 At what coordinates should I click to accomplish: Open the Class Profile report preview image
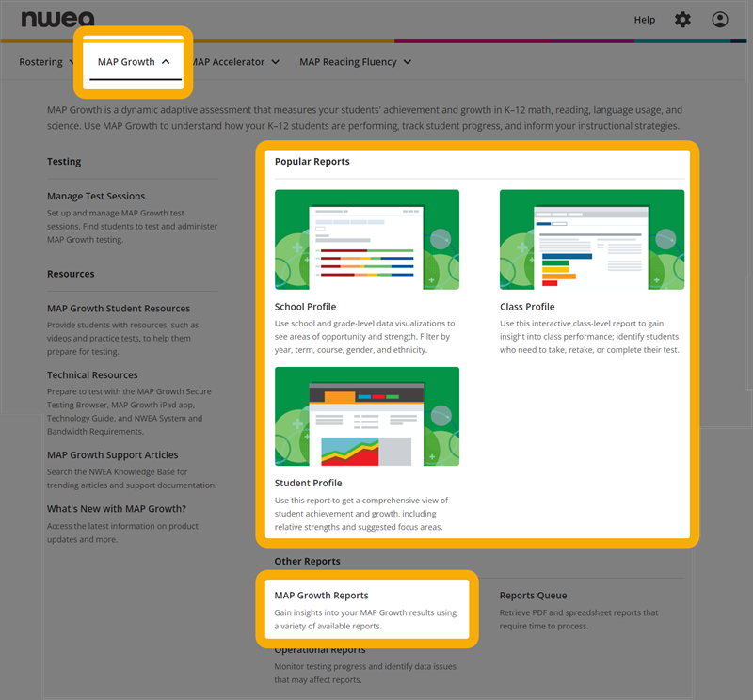(x=591, y=239)
